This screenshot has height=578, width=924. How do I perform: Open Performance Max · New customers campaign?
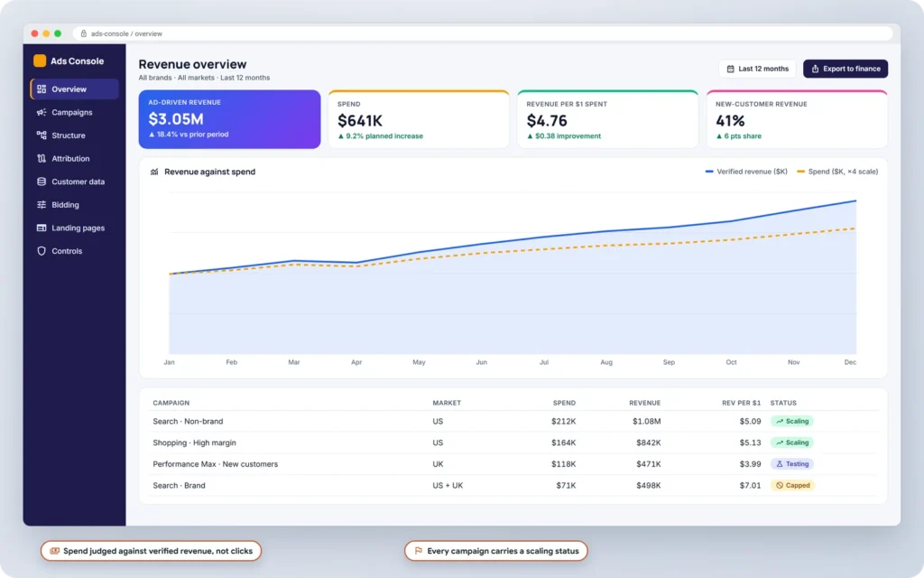(x=513, y=464)
